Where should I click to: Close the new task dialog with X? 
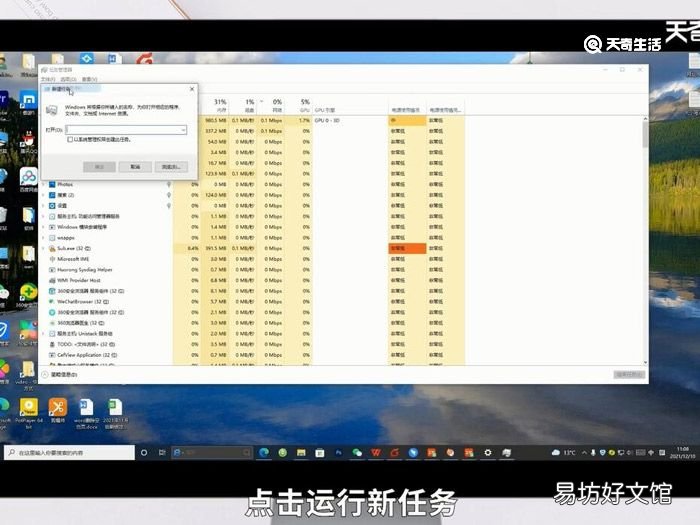[192, 89]
